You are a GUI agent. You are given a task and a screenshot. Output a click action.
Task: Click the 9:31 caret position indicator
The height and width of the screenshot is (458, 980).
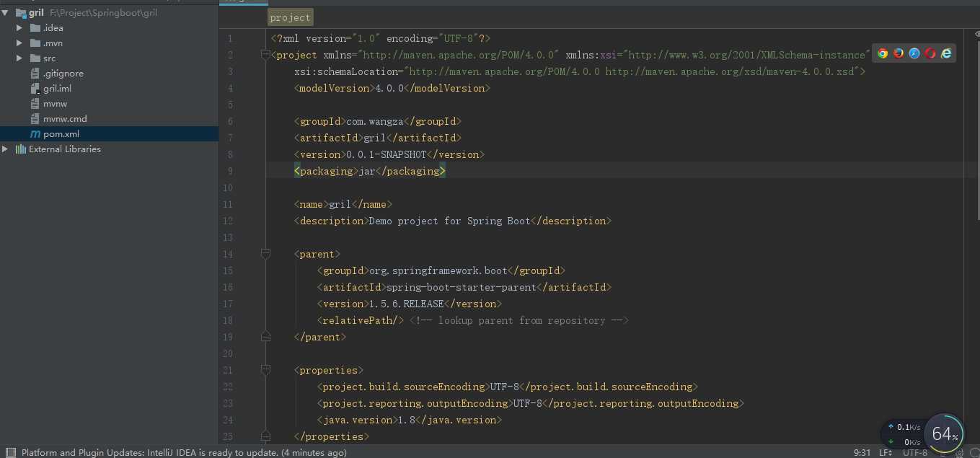[x=862, y=452]
